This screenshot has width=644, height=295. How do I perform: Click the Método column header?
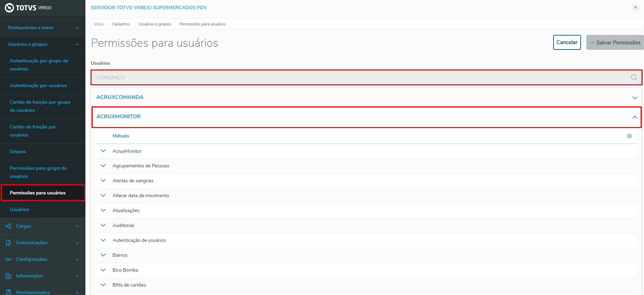pos(121,136)
